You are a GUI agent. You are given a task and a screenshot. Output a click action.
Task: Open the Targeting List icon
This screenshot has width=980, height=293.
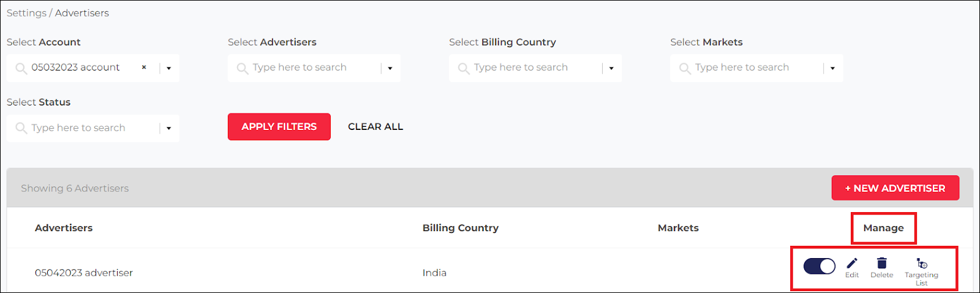click(x=921, y=264)
